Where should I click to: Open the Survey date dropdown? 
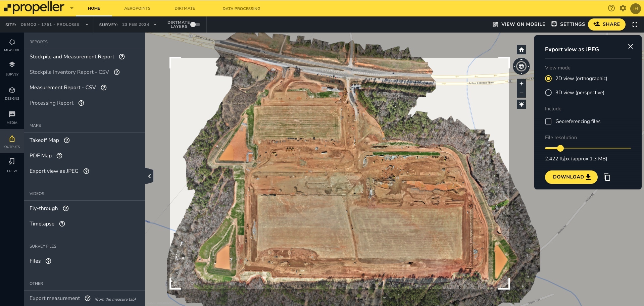point(155,24)
